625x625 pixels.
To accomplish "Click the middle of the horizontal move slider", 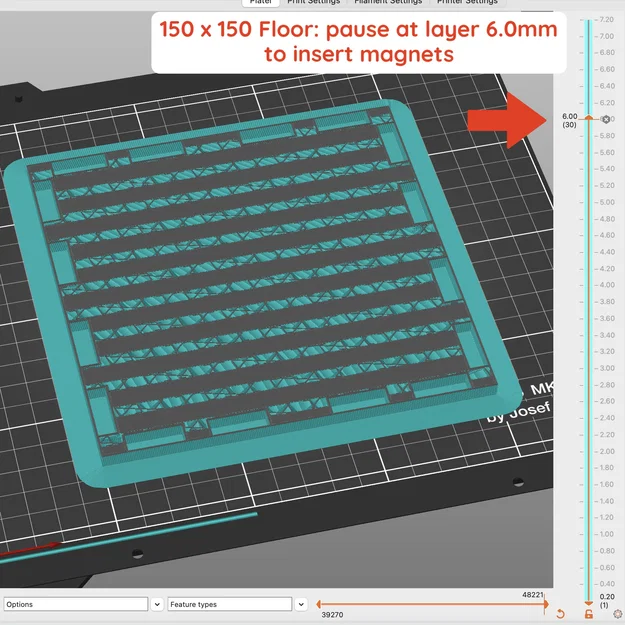I will tap(432, 604).
